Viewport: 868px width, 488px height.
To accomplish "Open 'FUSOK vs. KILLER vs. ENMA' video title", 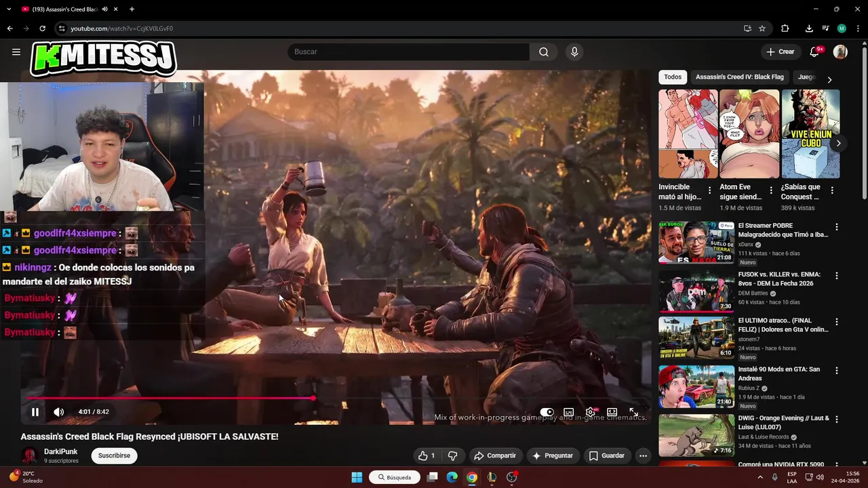I will [779, 279].
